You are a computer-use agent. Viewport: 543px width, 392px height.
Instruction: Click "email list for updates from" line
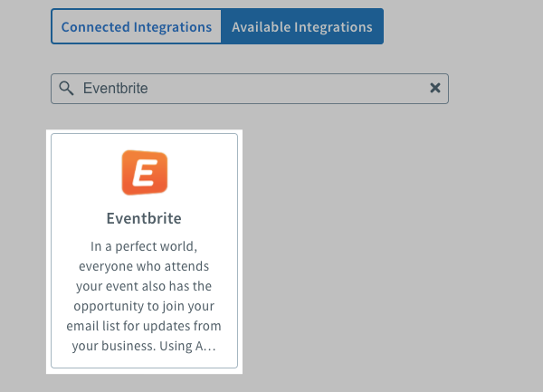tap(145, 325)
